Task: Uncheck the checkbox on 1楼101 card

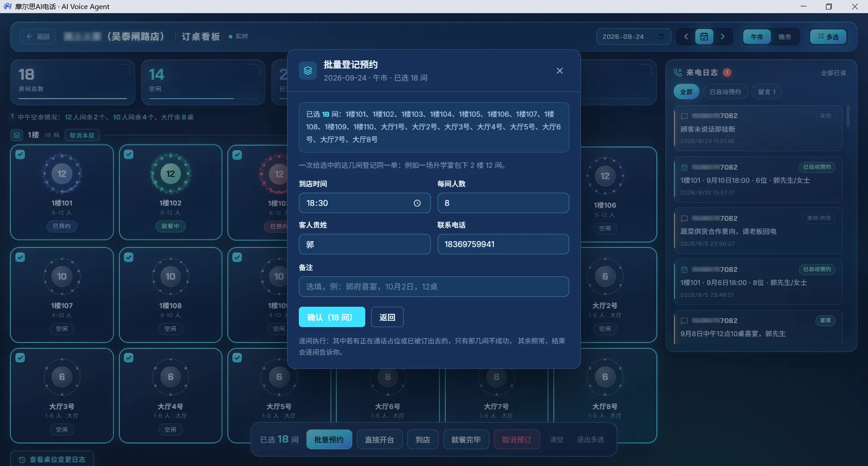Action: pyautogui.click(x=20, y=154)
